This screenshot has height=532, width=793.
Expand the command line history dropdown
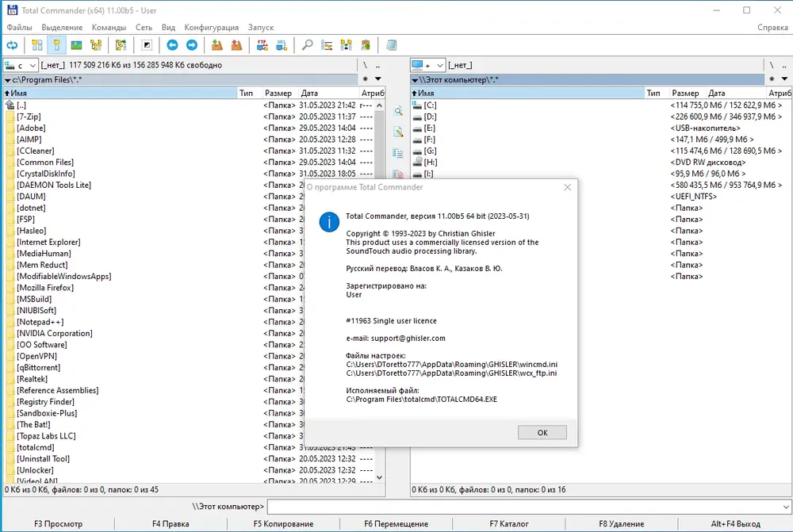tap(785, 507)
